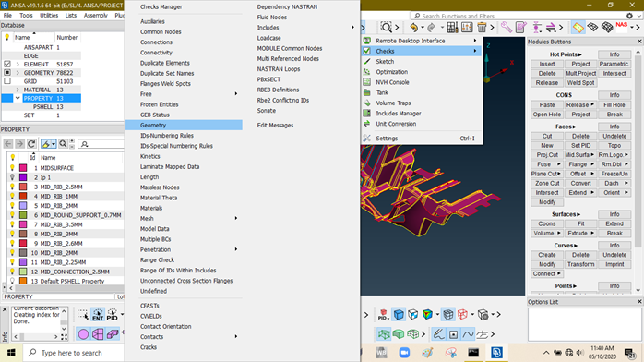Click the green wireframe mesh icon
Image resolution: width=644 pixels, height=362 pixels.
pyautogui.click(x=384, y=334)
